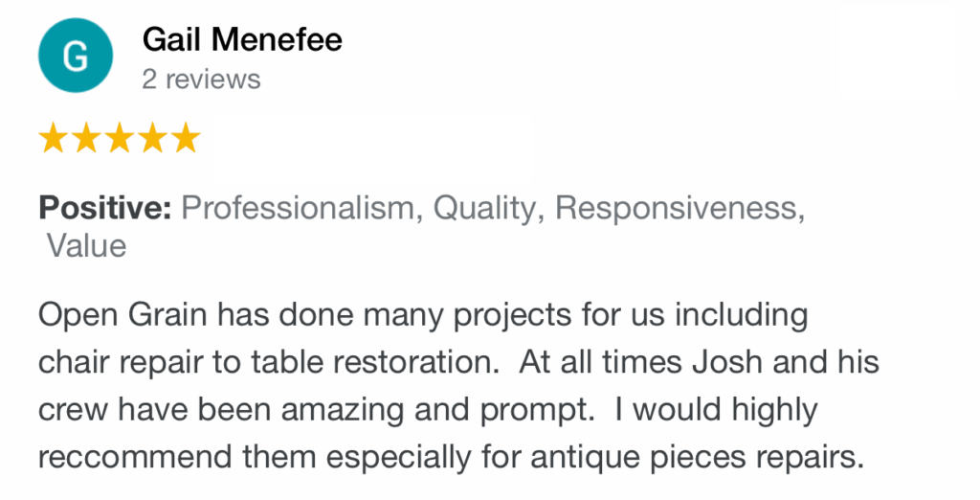This screenshot has width=980, height=500.
Task: Click the misspelled word "reccommend"
Action: (x=136, y=458)
